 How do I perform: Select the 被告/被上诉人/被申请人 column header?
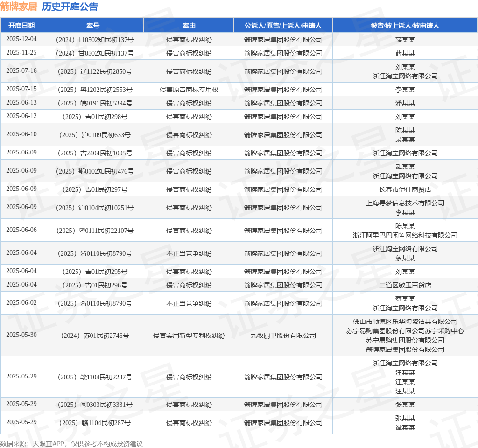tap(405, 26)
